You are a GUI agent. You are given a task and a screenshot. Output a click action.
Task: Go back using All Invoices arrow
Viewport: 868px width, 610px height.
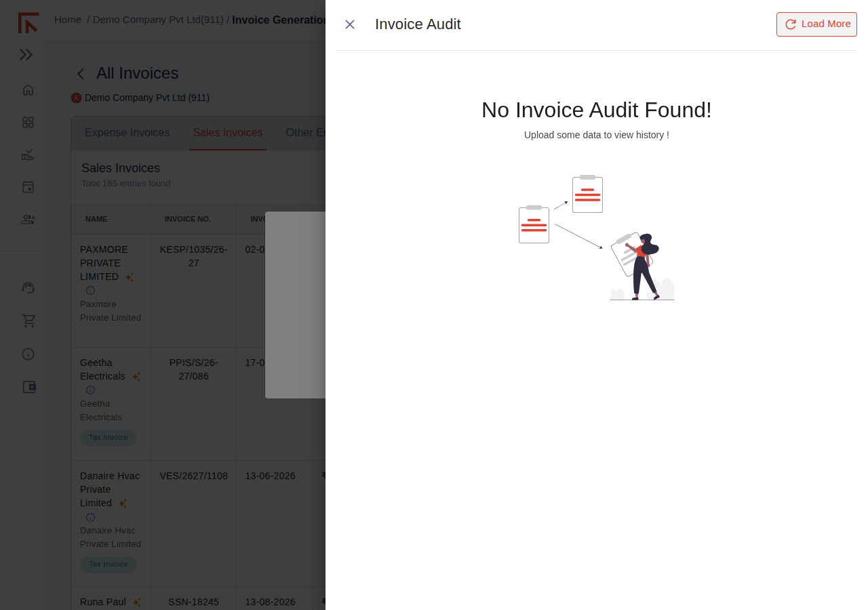81,74
